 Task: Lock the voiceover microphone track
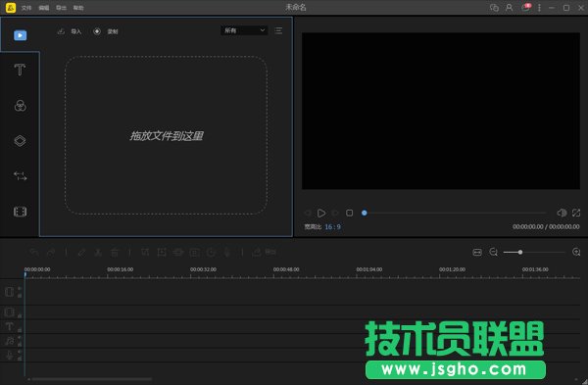click(20, 359)
